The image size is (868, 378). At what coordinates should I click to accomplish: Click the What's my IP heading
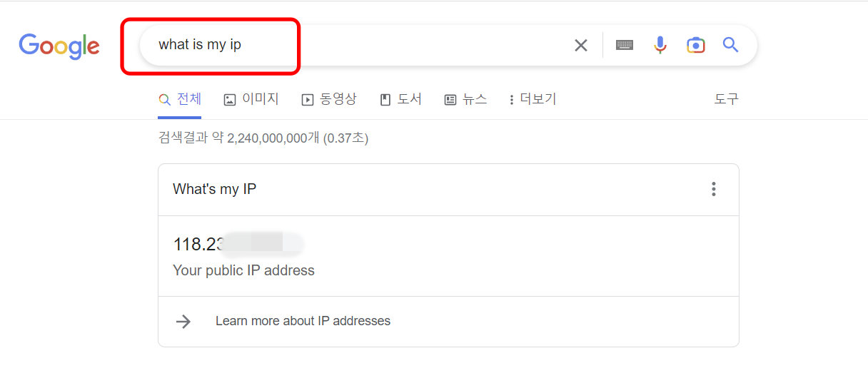pyautogui.click(x=214, y=189)
